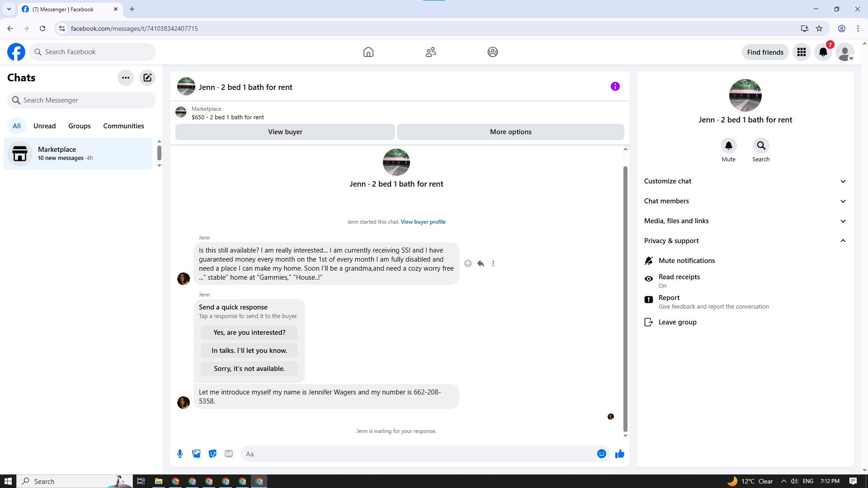The width and height of the screenshot is (868, 488).
Task: Send a thumbs-up like
Action: tap(619, 454)
